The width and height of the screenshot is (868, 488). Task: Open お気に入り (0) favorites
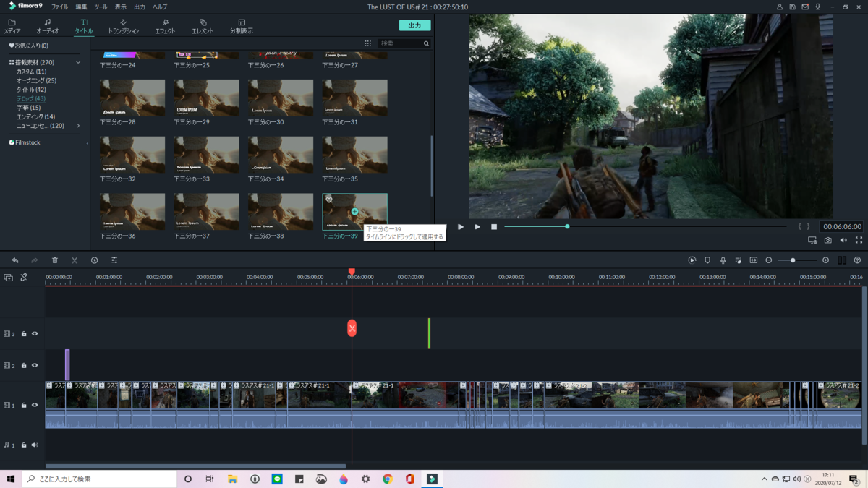point(28,46)
